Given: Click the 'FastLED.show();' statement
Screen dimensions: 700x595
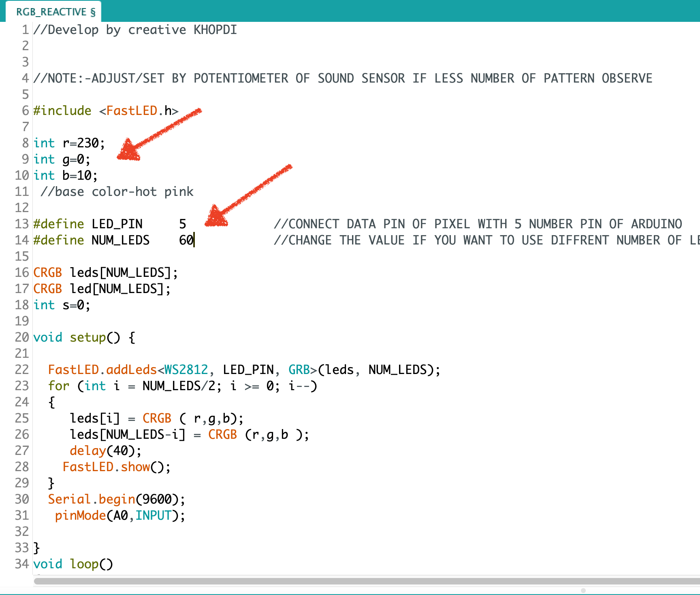Looking at the screenshot, I should [x=117, y=467].
